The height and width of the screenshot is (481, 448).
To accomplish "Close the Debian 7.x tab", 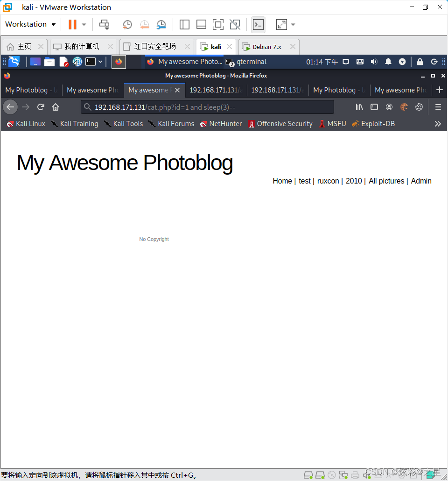I will (x=293, y=47).
